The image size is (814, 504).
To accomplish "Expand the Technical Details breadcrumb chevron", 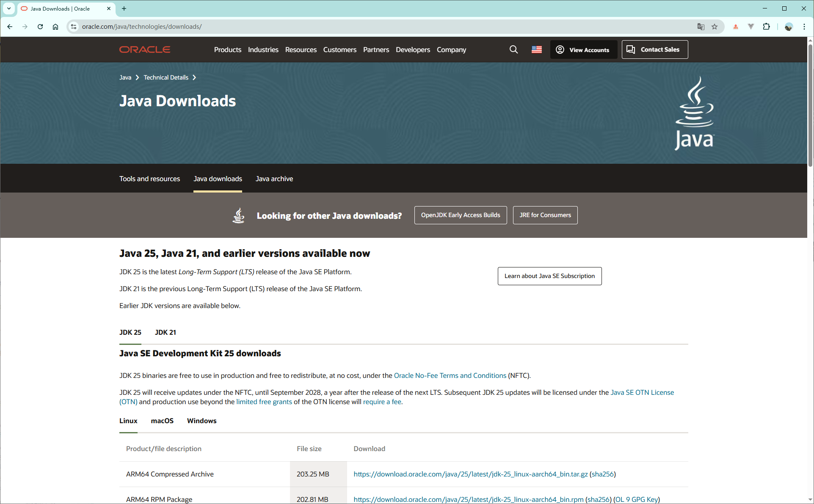I will click(x=194, y=77).
